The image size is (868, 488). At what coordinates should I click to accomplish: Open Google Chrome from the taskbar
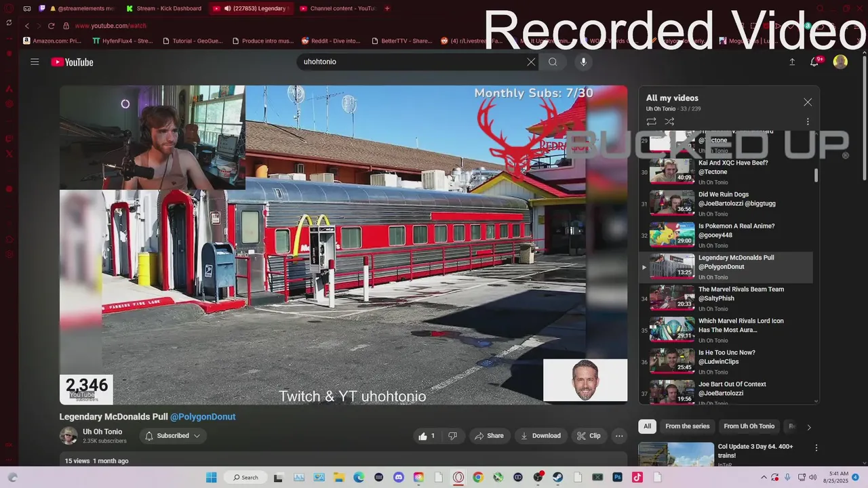(478, 477)
